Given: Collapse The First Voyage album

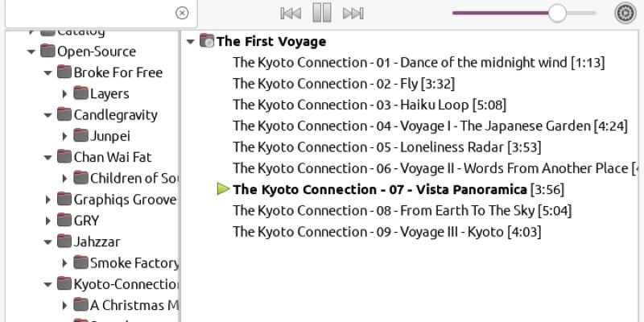Looking at the screenshot, I should (x=190, y=42).
